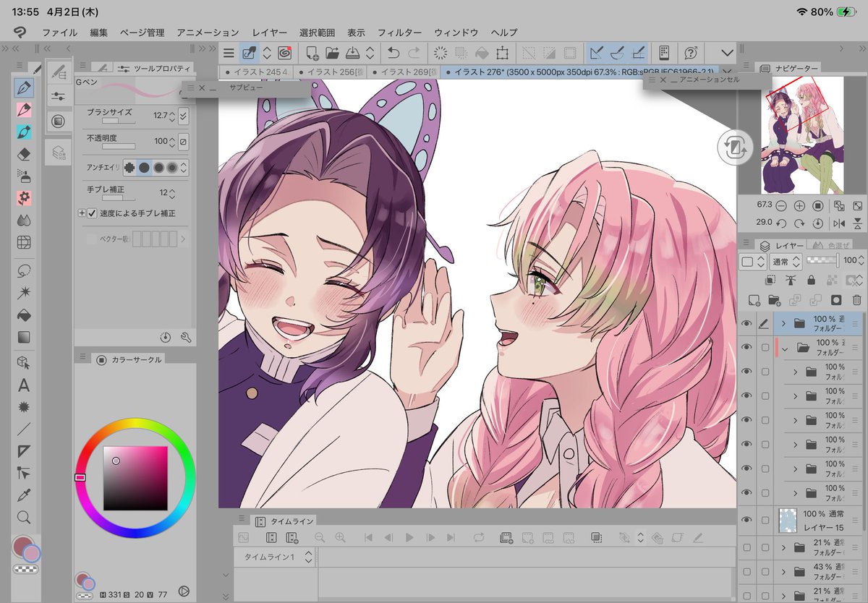This screenshot has width=868, height=603.
Task: Collapse the open second folder layer
Action: point(783,348)
